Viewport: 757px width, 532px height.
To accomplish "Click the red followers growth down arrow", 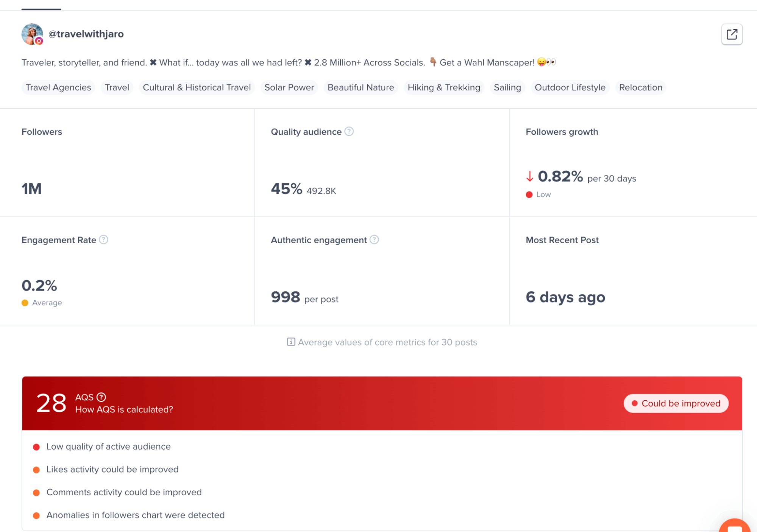I will click(529, 176).
